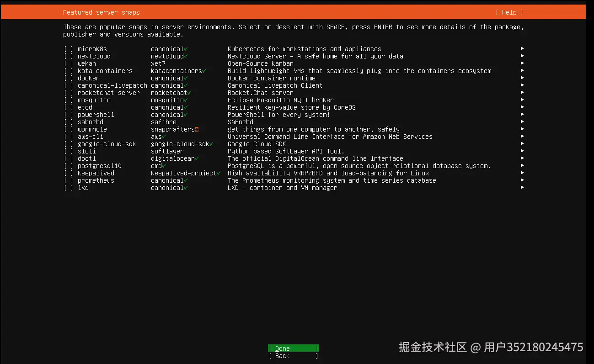Toggle the sabnzbd snap checkbox
The width and height of the screenshot is (594, 364).
[69, 122]
